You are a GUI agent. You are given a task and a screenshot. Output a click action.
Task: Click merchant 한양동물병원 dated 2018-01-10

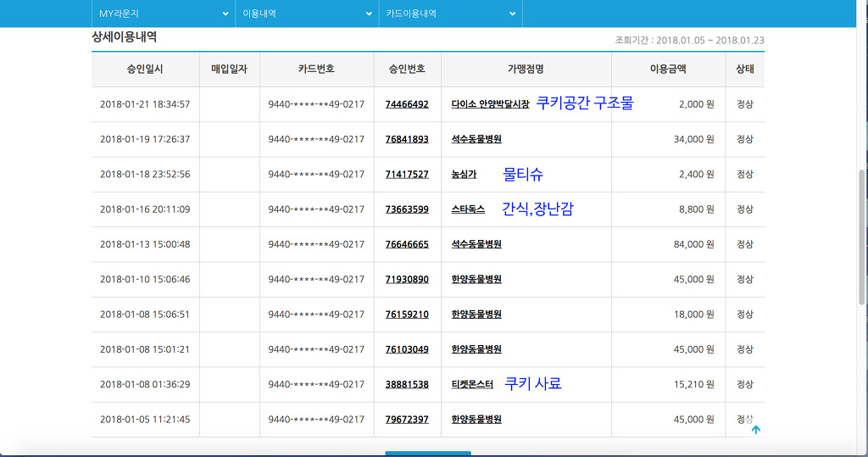476,279
